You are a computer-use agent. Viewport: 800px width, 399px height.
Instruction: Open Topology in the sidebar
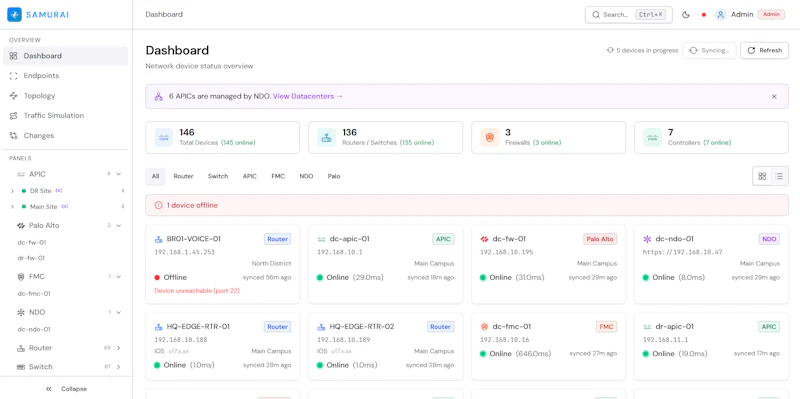[x=65, y=95]
